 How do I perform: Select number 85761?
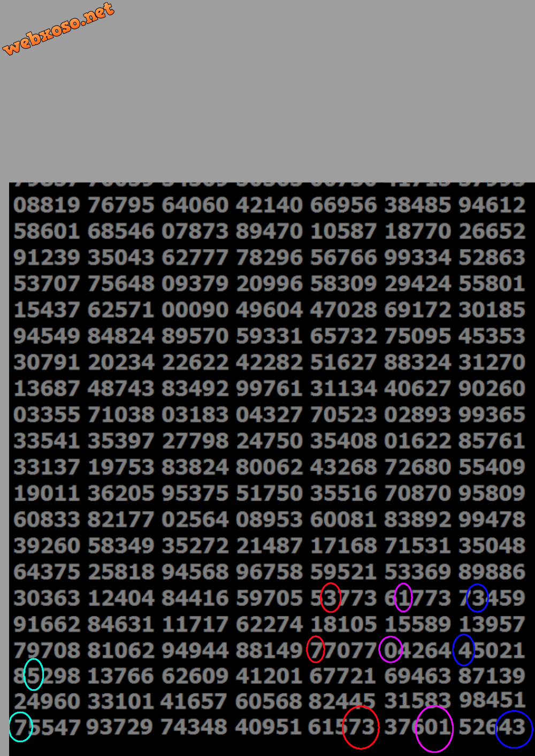492,441
